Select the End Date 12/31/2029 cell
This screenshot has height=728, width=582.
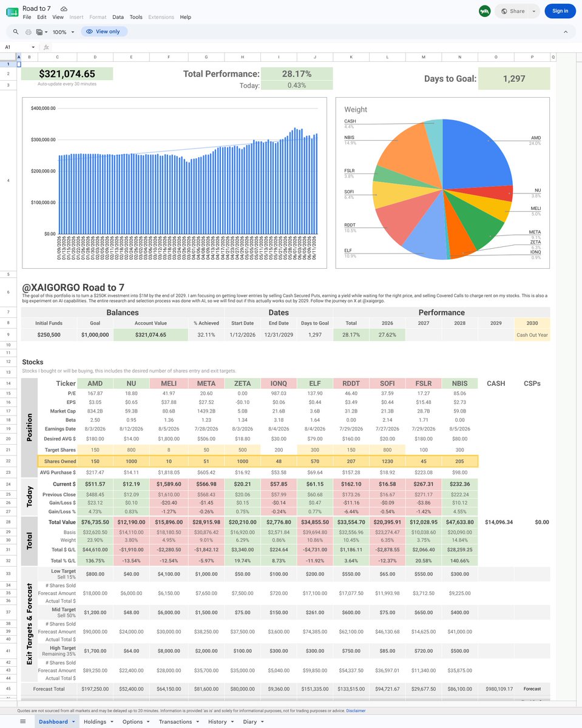coord(279,334)
